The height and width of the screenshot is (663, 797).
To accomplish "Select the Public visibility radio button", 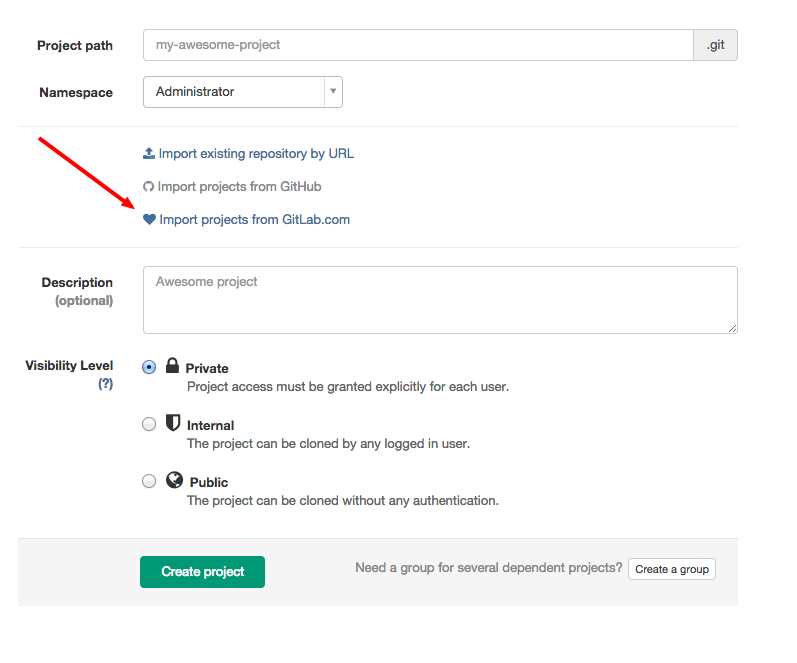I will [149, 481].
